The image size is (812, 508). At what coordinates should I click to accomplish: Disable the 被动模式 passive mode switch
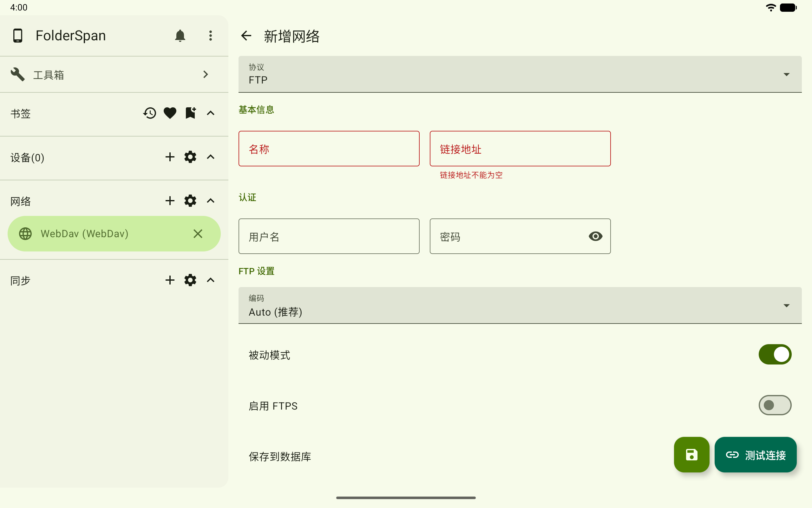pyautogui.click(x=775, y=354)
